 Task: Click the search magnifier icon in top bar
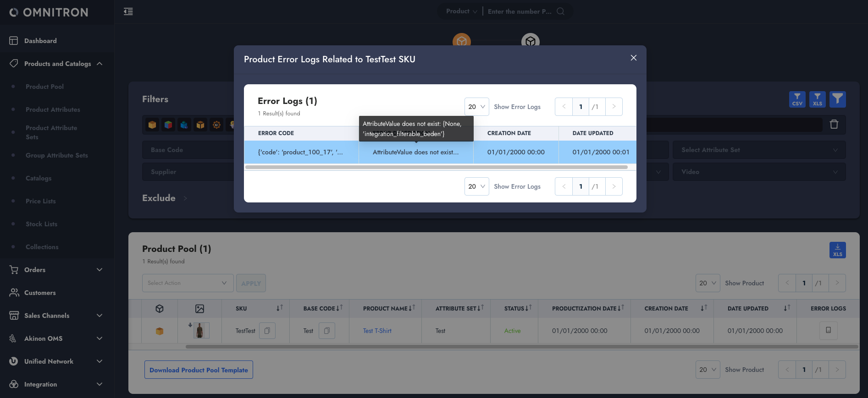coord(560,11)
